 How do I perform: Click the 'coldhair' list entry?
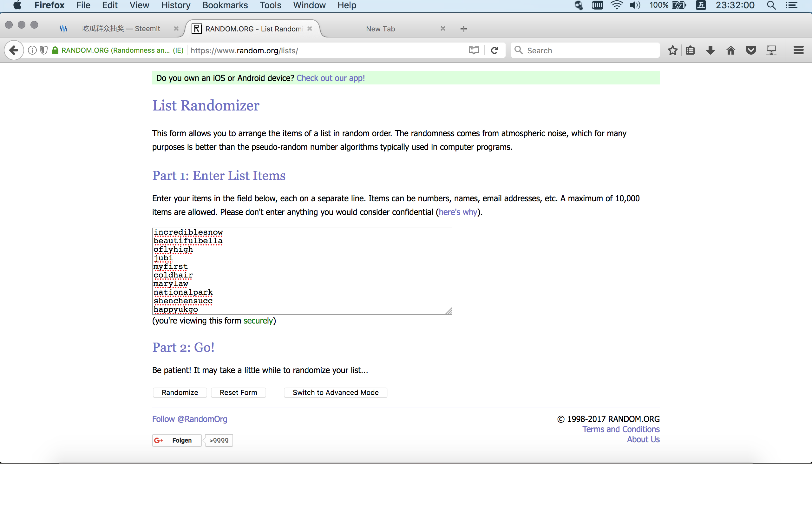click(173, 275)
